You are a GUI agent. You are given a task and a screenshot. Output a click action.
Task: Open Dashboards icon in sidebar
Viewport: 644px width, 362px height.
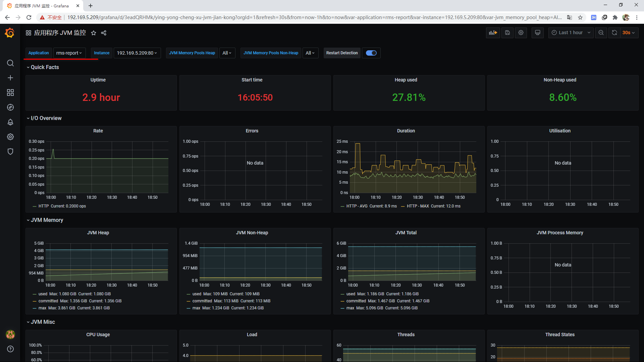click(10, 93)
